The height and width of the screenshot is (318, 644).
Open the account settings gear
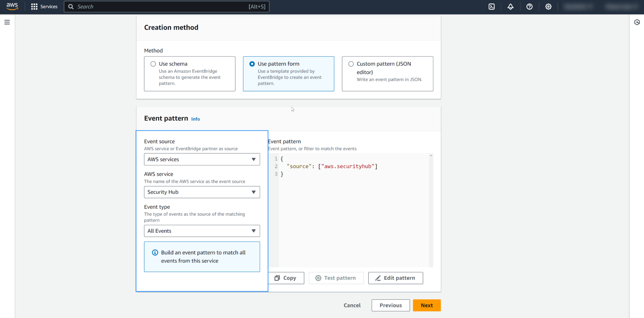tap(548, 6)
